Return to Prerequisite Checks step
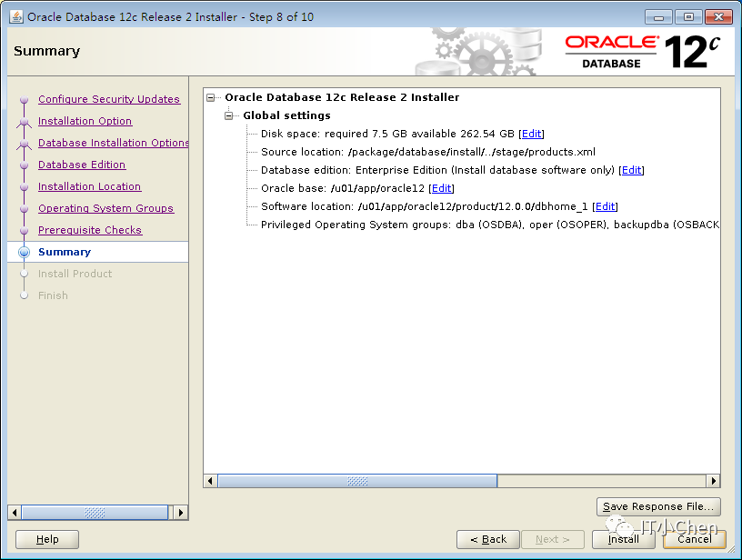 (x=90, y=230)
